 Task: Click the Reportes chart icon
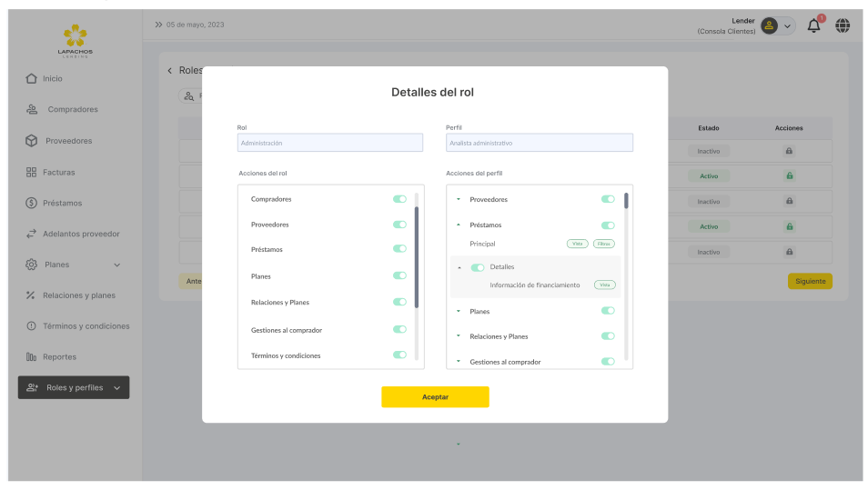tap(31, 356)
